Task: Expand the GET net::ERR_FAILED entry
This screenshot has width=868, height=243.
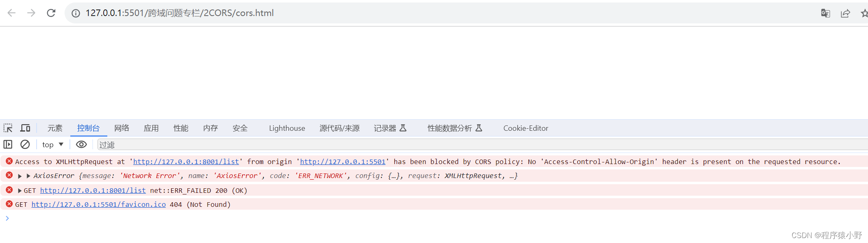Action: pyautogui.click(x=20, y=191)
